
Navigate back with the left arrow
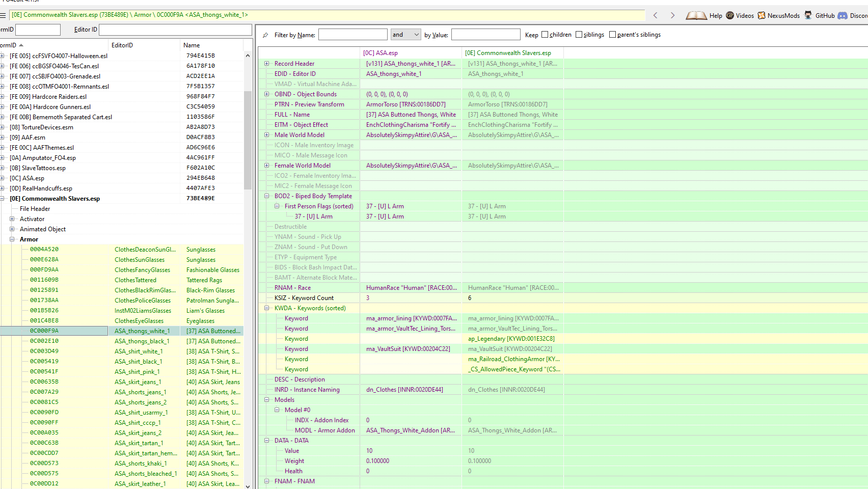pos(656,15)
